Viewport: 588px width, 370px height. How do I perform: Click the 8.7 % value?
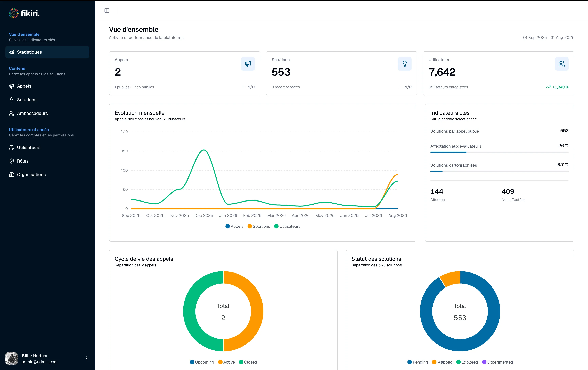[563, 165]
